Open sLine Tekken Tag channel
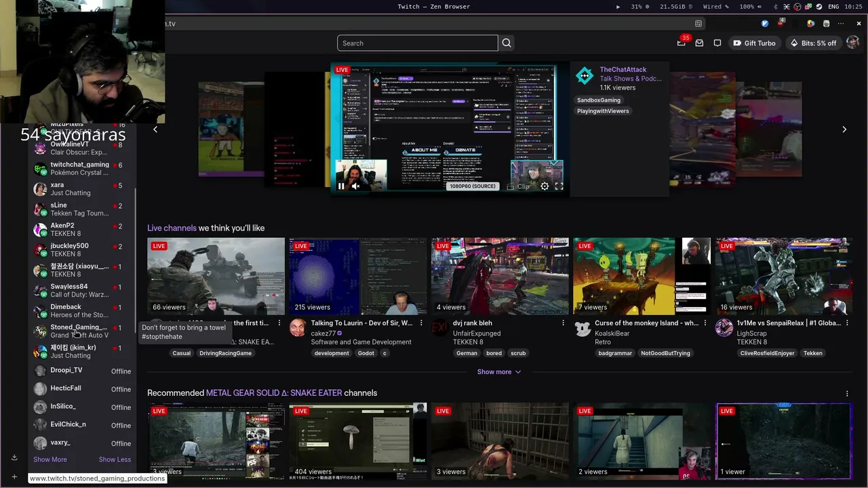 82,209
